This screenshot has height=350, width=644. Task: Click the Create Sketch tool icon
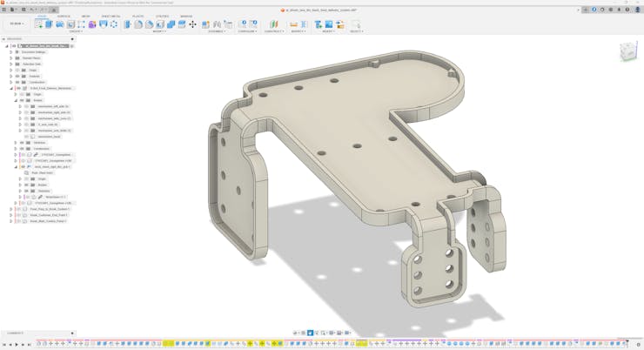pyautogui.click(x=38, y=24)
